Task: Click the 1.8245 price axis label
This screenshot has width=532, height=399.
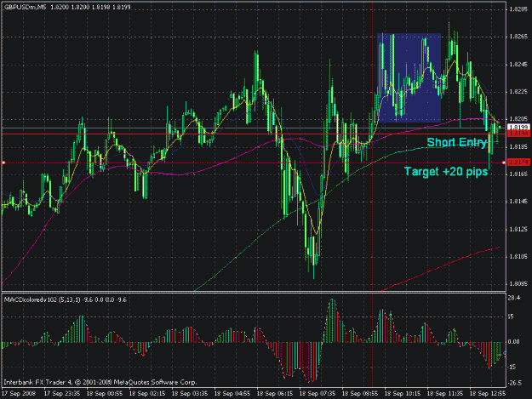Action: coord(518,64)
